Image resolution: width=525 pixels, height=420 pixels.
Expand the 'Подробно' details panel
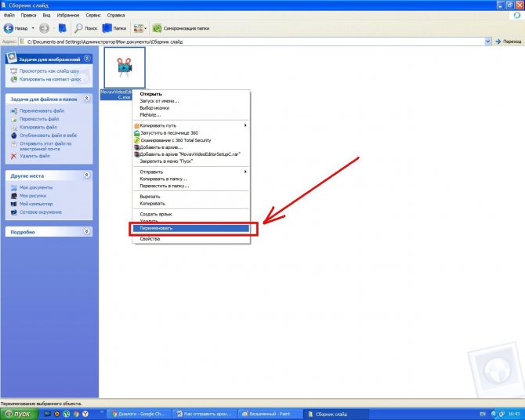click(87, 232)
